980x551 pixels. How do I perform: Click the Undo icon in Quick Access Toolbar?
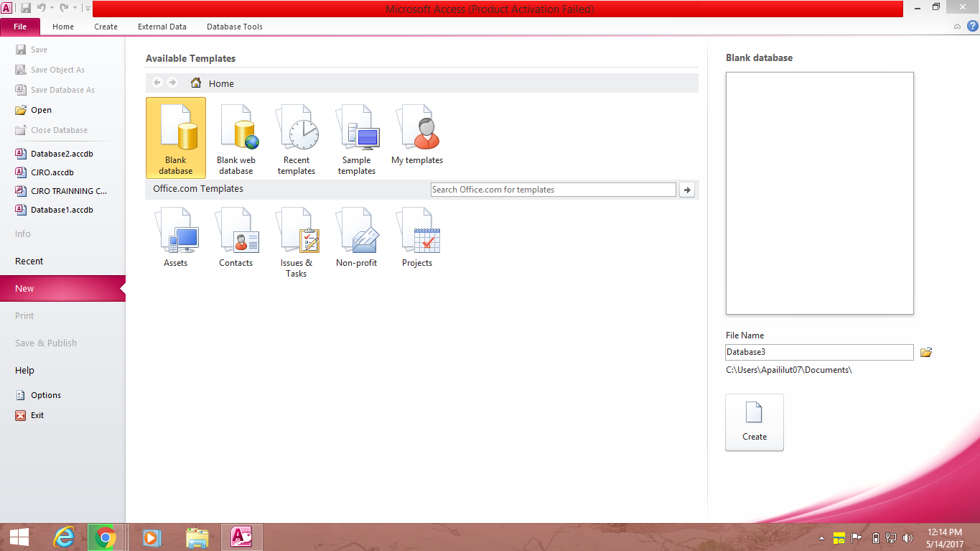coord(41,9)
